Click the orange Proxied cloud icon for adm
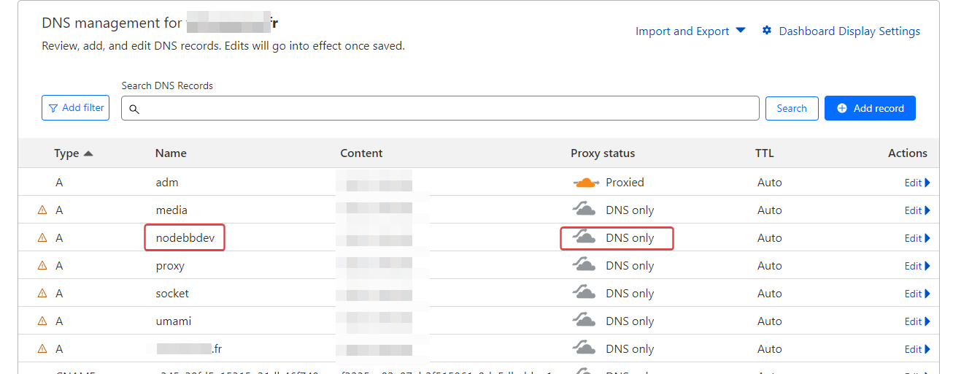 pyautogui.click(x=586, y=182)
